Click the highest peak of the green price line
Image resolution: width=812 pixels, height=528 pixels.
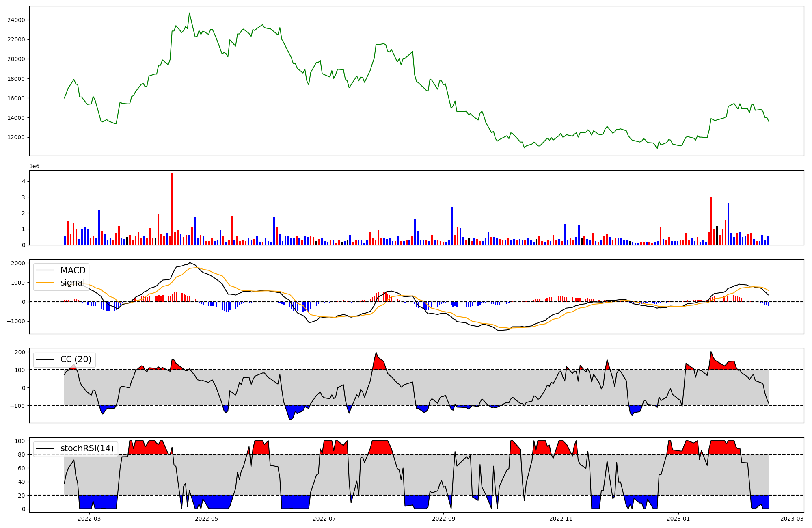tap(189, 13)
